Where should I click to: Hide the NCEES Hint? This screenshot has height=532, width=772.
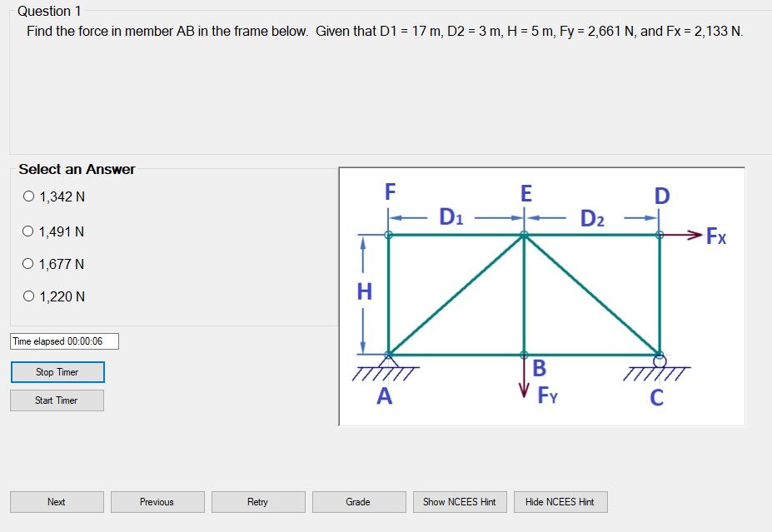click(560, 501)
